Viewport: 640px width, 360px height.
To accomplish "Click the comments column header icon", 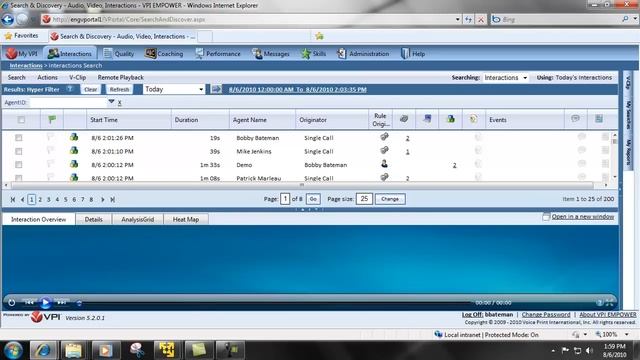I will (576, 118).
